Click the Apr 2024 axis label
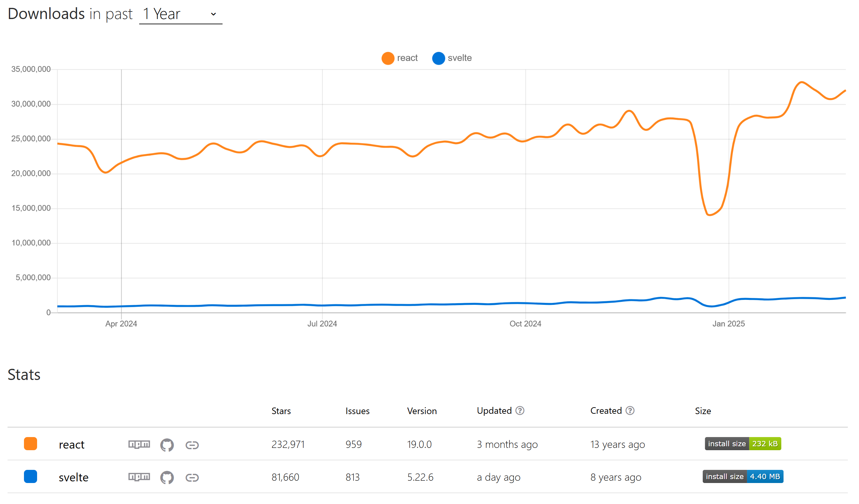 tap(121, 324)
